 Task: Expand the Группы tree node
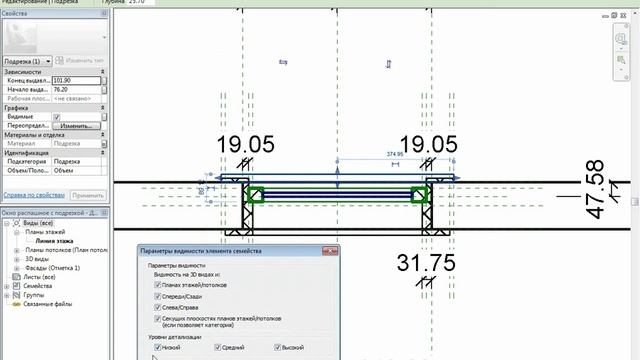point(7,295)
